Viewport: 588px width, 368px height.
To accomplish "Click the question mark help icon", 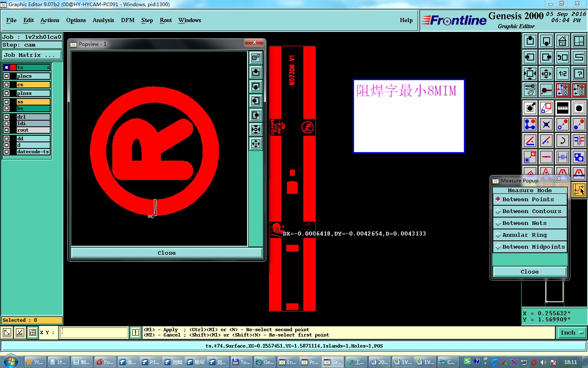I will pos(579,74).
